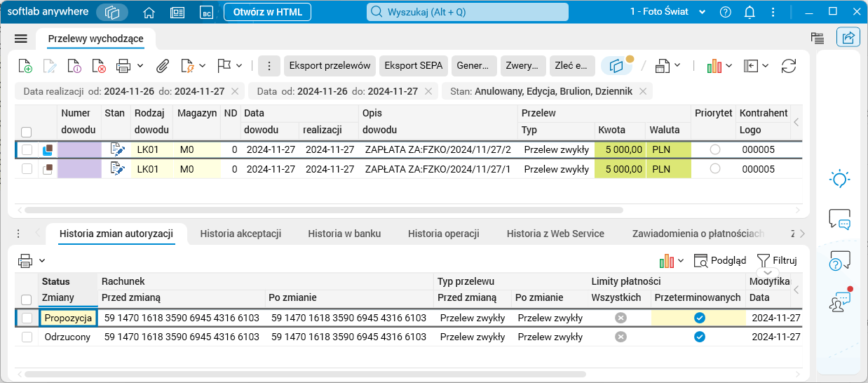
Task: Toggle priority radio for transfer 2024/11/27/2
Action: coord(715,149)
